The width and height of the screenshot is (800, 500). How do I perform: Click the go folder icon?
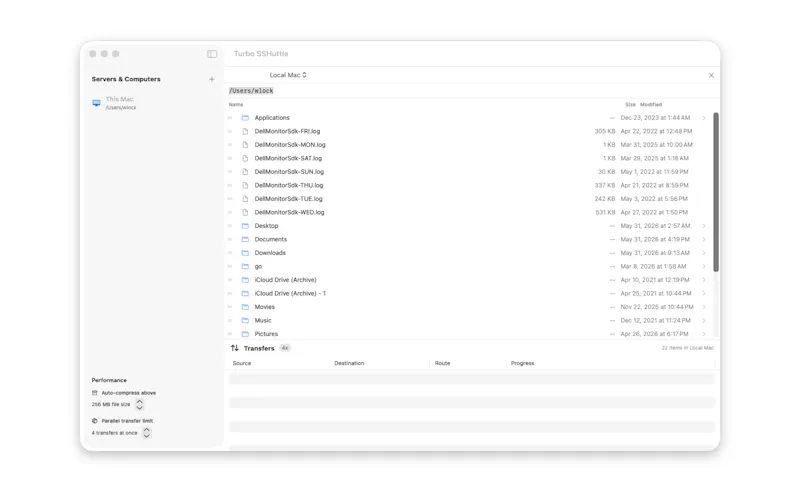(245, 266)
